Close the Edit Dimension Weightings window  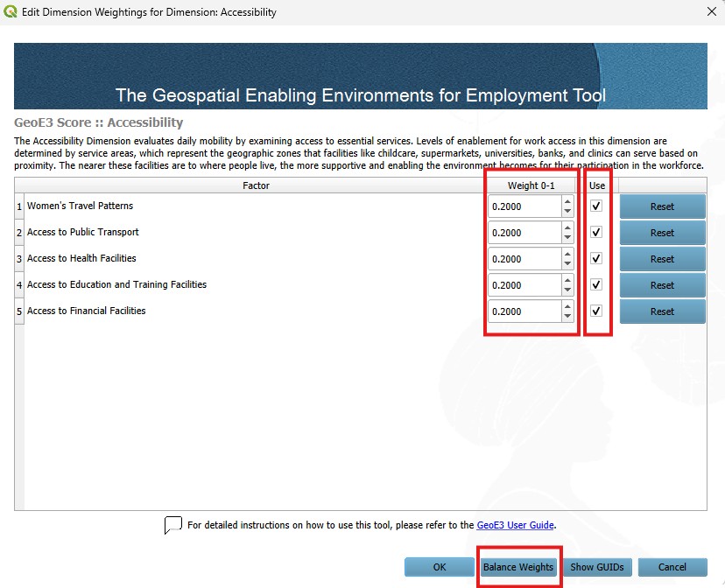click(x=712, y=11)
